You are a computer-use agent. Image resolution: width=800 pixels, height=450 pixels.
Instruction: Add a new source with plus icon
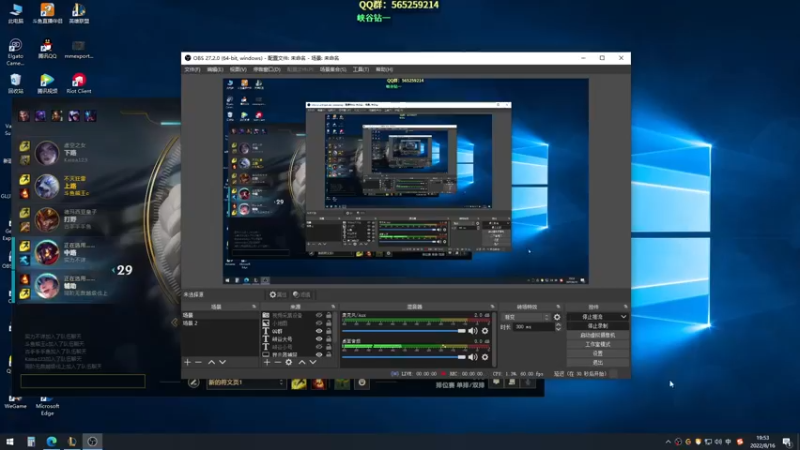267,362
